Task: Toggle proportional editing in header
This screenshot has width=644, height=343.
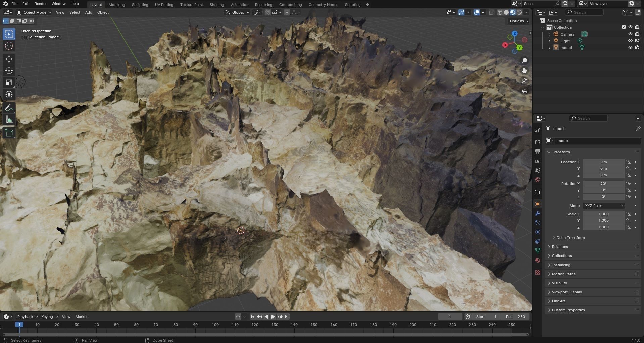Action: click(287, 12)
